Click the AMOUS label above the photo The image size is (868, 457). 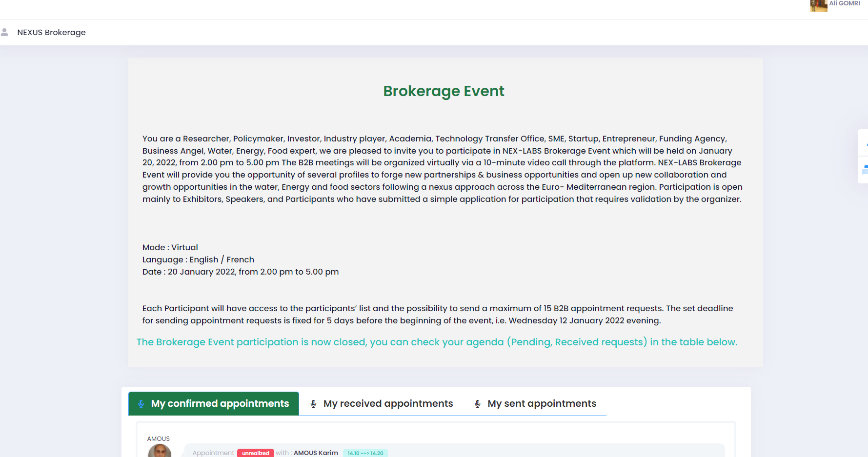(159, 439)
